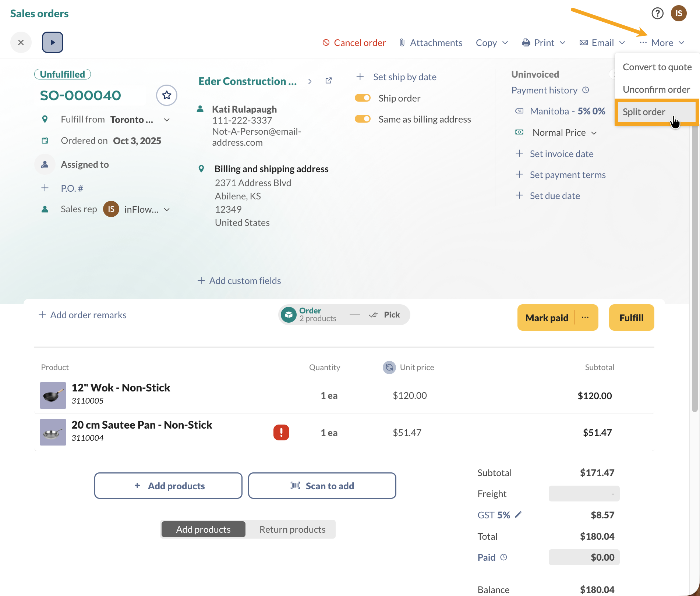Open the More dropdown menu
700x596 pixels.
662,42
